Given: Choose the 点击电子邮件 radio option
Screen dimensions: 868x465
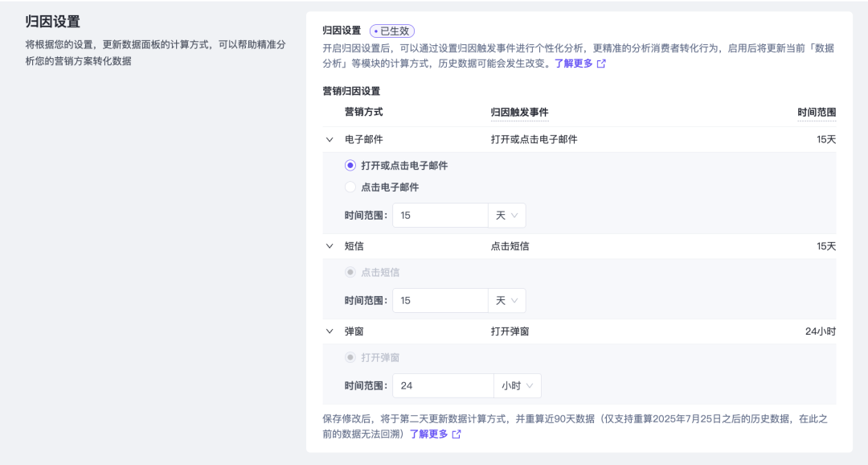Looking at the screenshot, I should pyautogui.click(x=350, y=187).
